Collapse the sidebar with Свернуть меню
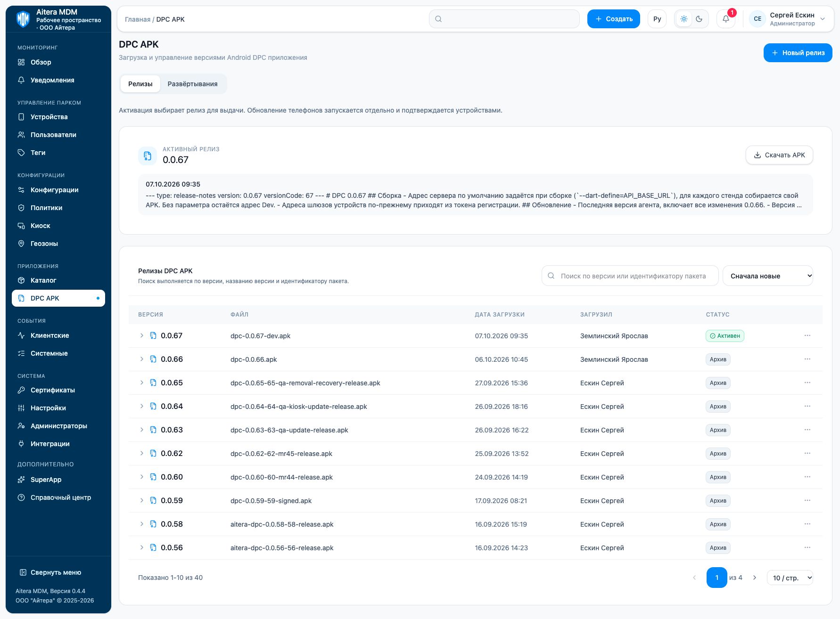 click(x=50, y=572)
